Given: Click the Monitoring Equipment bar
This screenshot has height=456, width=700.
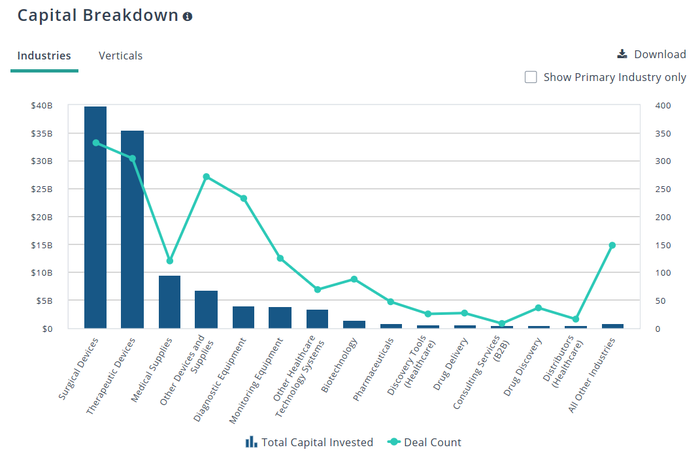Looking at the screenshot, I should pyautogui.click(x=280, y=318).
